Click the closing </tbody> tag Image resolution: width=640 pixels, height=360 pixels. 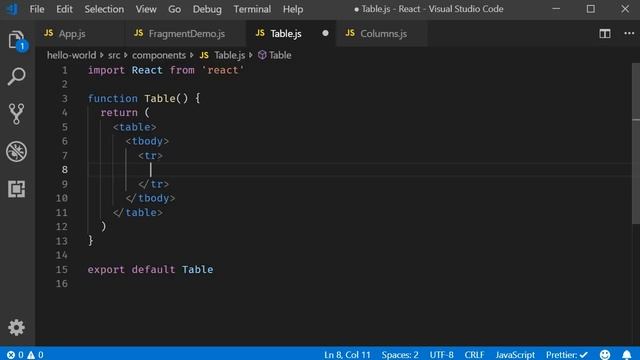pos(151,198)
